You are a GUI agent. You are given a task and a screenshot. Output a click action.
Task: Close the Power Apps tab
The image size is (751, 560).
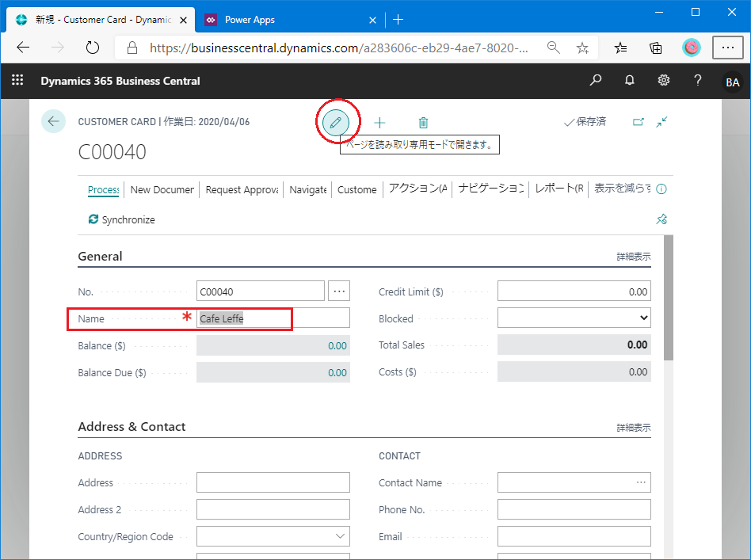point(372,20)
